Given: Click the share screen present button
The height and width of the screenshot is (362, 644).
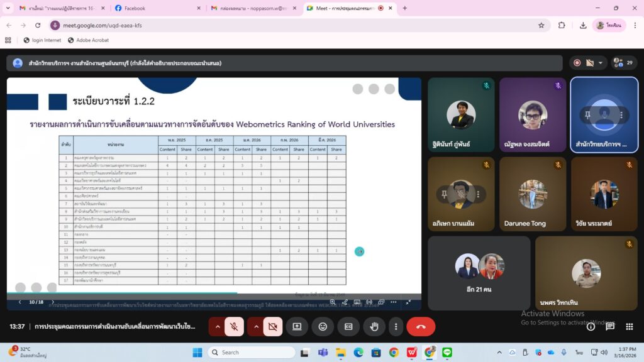Looking at the screenshot, I should [297, 327].
